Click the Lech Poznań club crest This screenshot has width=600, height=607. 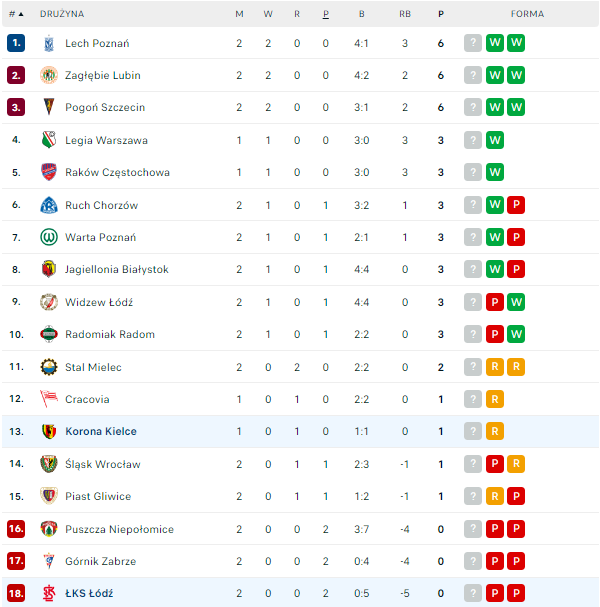(48, 43)
